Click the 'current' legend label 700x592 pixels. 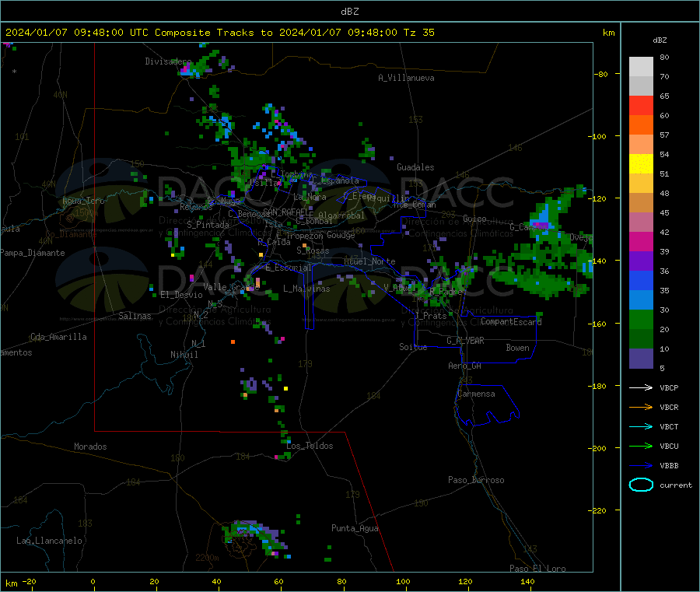676,485
